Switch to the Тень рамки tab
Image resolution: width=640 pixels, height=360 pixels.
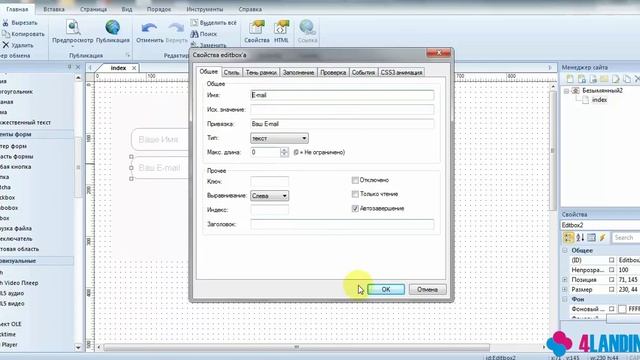click(x=261, y=73)
